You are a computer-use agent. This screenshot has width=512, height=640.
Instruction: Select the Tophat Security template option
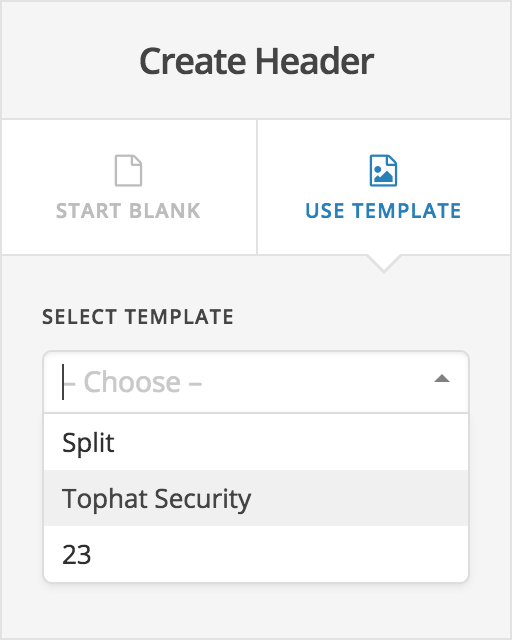(x=256, y=498)
